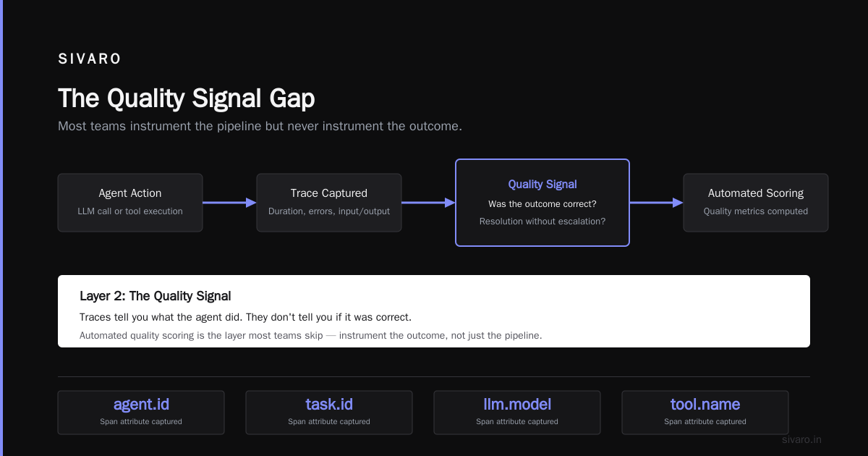The height and width of the screenshot is (456, 868).
Task: Click the sivaro.in watermark link
Action: pos(802,439)
